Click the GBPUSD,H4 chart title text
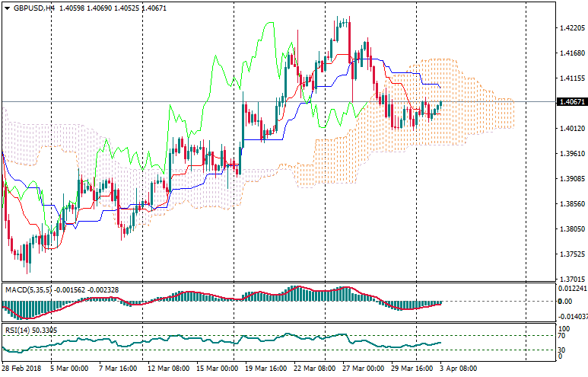Screen dimensions: 588x377 click(x=33, y=7)
